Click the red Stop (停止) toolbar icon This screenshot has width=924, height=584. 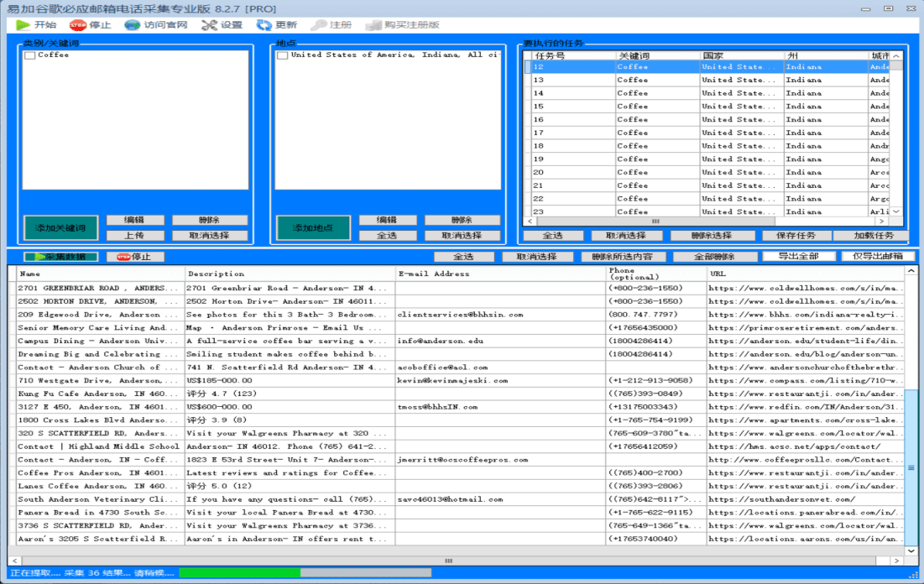77,24
